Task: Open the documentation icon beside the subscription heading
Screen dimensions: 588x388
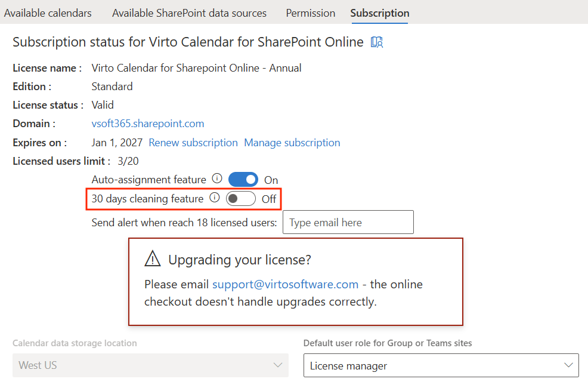Action: 377,42
